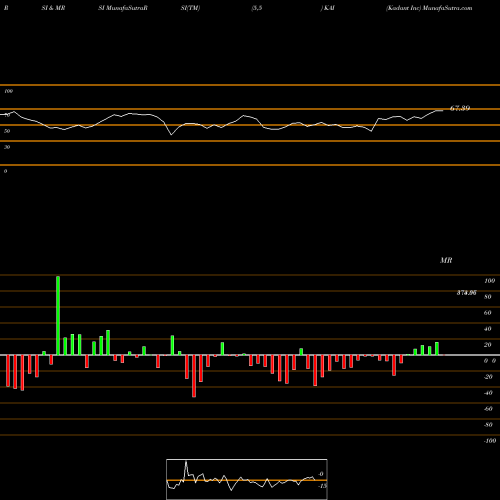
Task: Click the MR axis label -100
Action: pyautogui.click(x=490, y=441)
